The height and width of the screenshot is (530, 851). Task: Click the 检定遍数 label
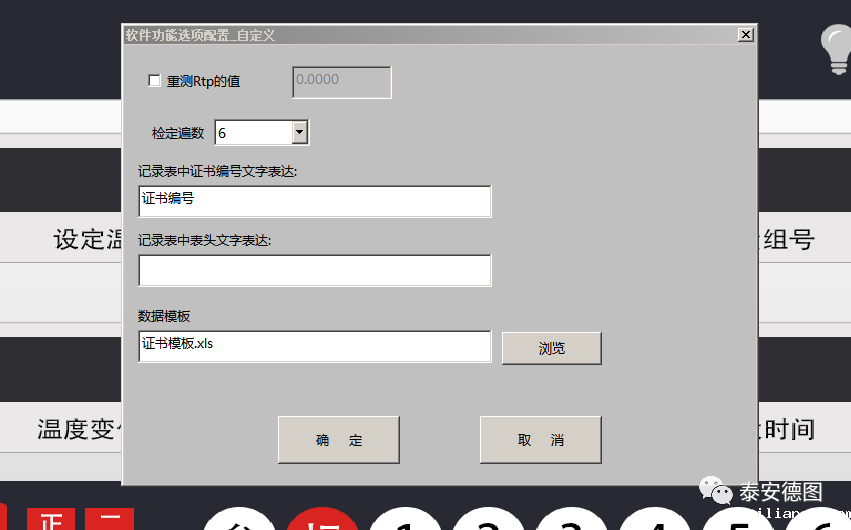[178, 133]
